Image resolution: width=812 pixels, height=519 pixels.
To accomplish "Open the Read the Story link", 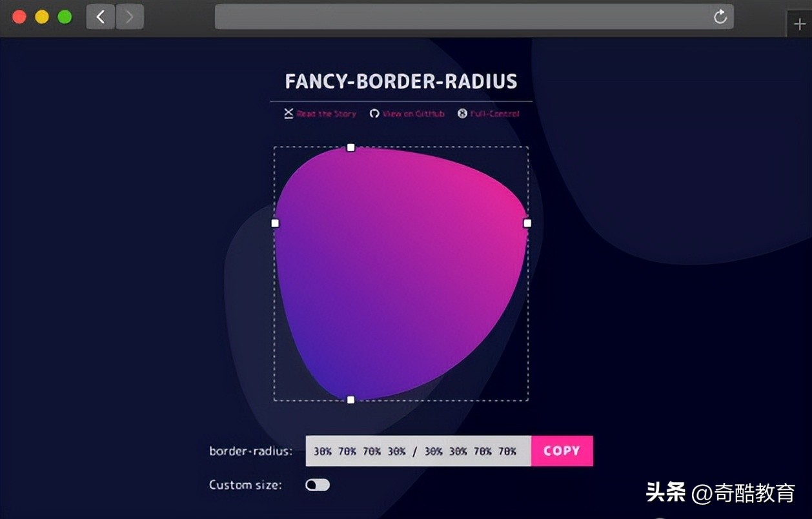I will (327, 114).
